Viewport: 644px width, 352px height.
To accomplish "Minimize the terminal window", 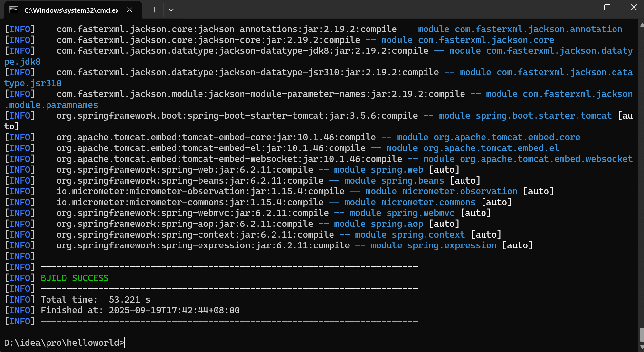I will coord(581,7).
